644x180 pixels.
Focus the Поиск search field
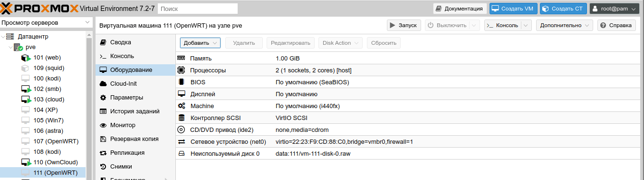pyautogui.click(x=198, y=9)
